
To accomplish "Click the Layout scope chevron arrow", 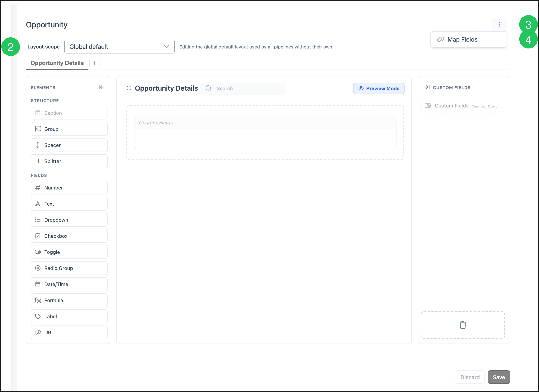I will tap(167, 47).
